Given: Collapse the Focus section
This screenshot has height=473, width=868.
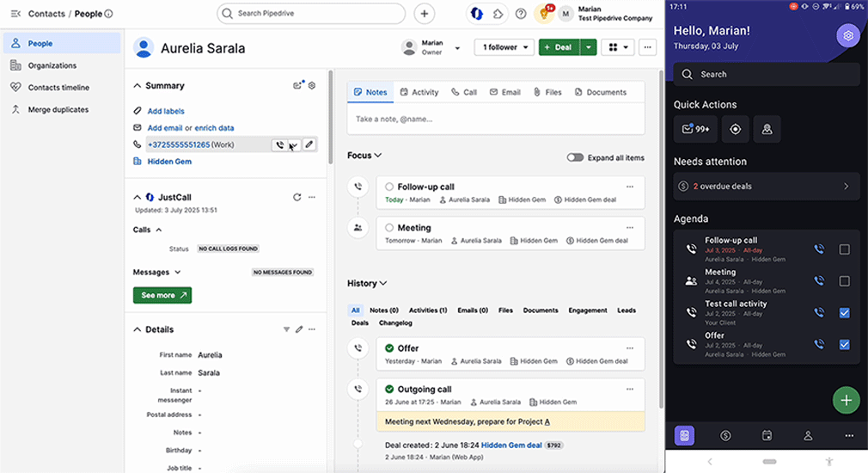Looking at the screenshot, I should (378, 156).
